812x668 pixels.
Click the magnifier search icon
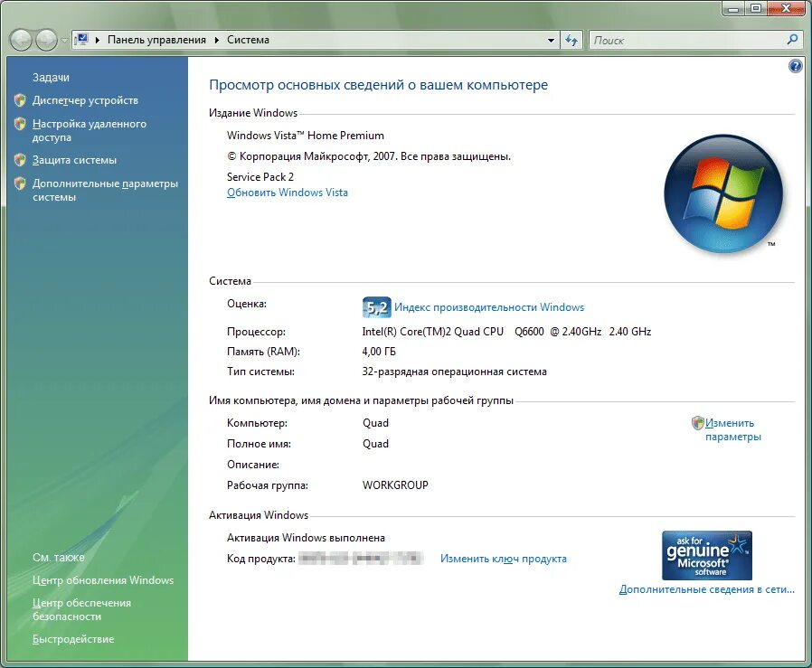[x=792, y=40]
